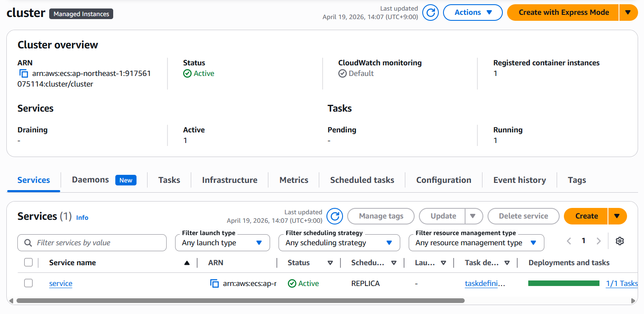
Task: Open the service name link
Action: (x=61, y=283)
